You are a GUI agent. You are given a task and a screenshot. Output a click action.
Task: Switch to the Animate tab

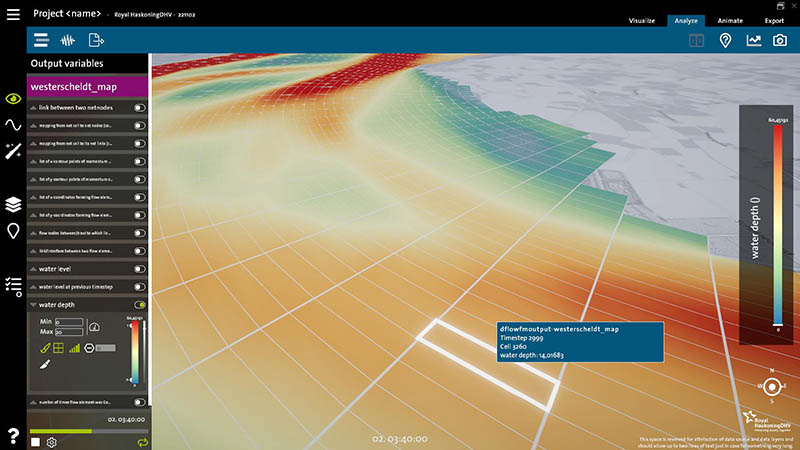(730, 20)
